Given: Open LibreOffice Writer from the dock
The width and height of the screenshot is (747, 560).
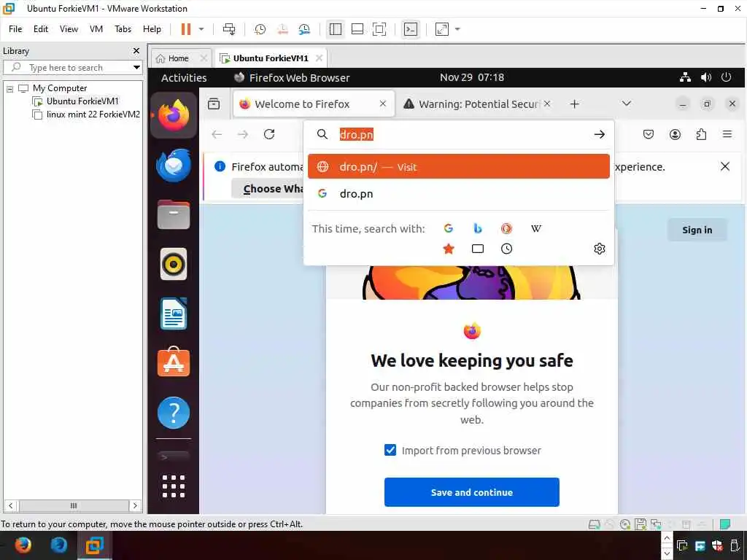Looking at the screenshot, I should pyautogui.click(x=174, y=314).
